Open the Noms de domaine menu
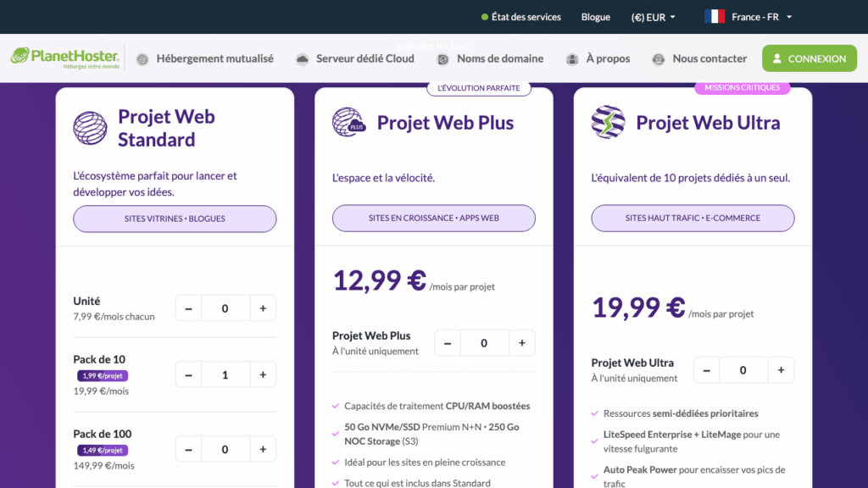 click(x=500, y=58)
